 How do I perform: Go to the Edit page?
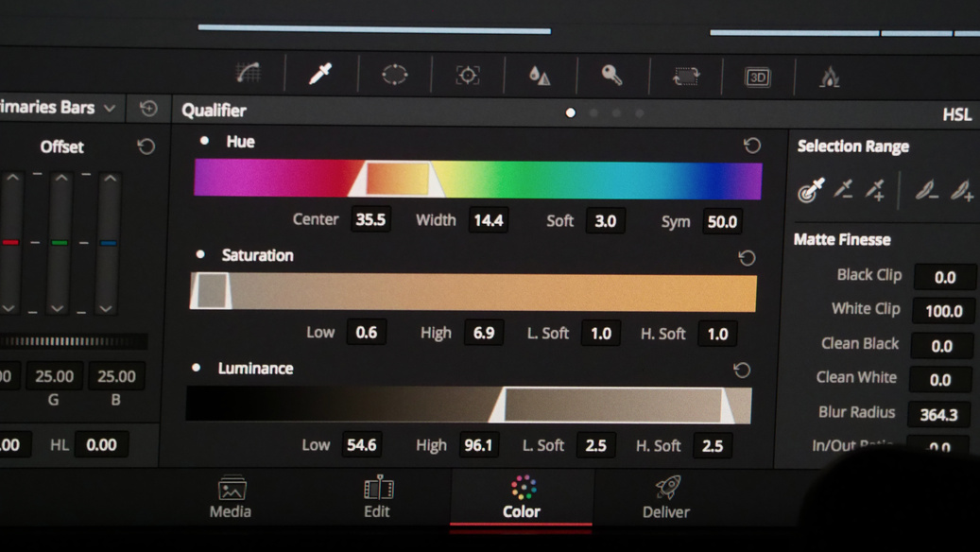(x=377, y=497)
